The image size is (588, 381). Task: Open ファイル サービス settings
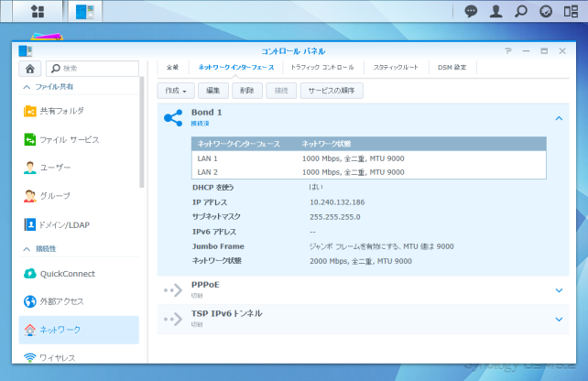[x=79, y=139]
